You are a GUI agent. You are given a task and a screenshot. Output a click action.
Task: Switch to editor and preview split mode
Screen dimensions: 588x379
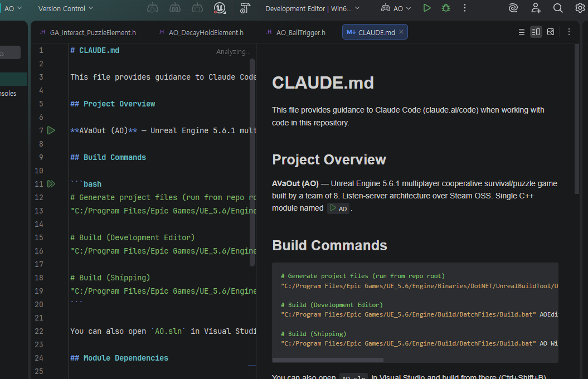[536, 32]
